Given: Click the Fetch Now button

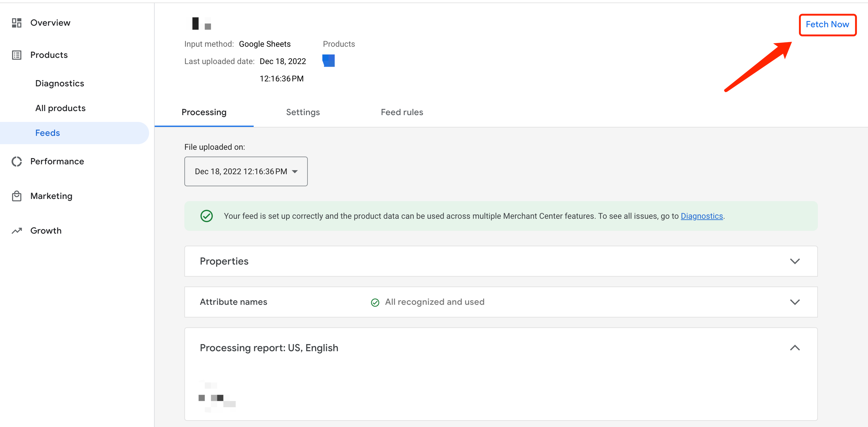Looking at the screenshot, I should tap(827, 25).
